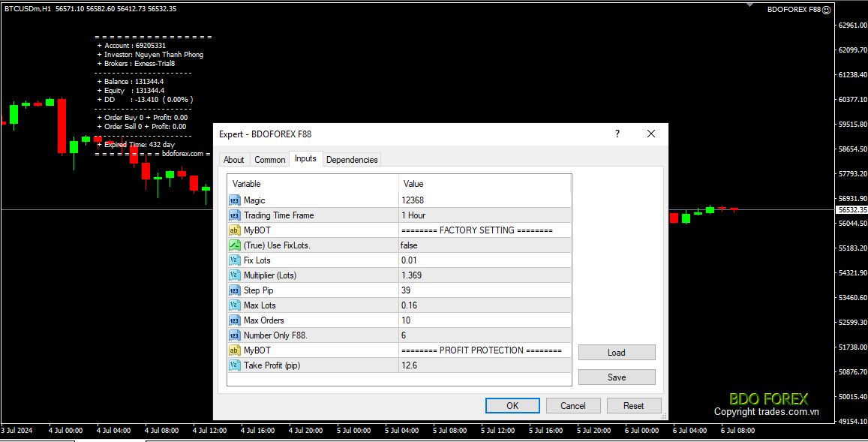
Task: Save the input settings with Save
Action: [617, 377]
